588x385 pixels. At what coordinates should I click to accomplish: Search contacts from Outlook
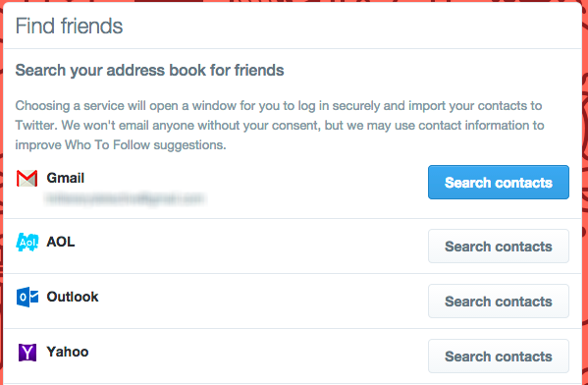pyautogui.click(x=499, y=302)
